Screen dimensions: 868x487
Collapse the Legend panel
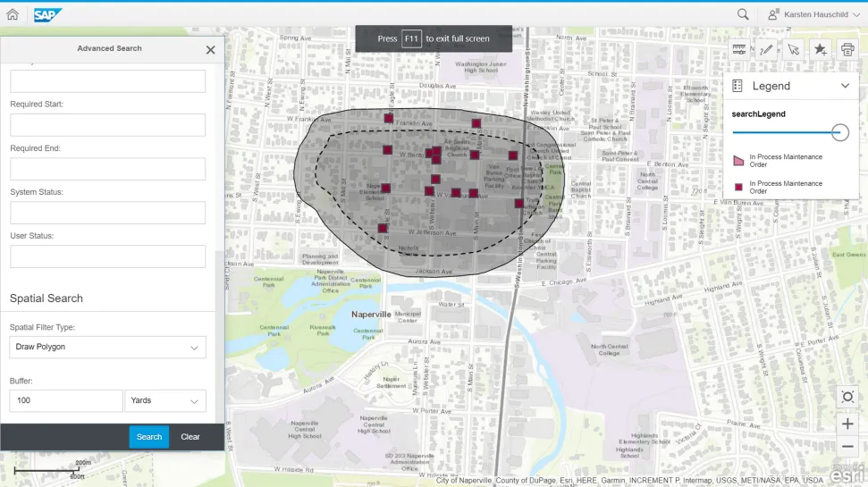[845, 86]
